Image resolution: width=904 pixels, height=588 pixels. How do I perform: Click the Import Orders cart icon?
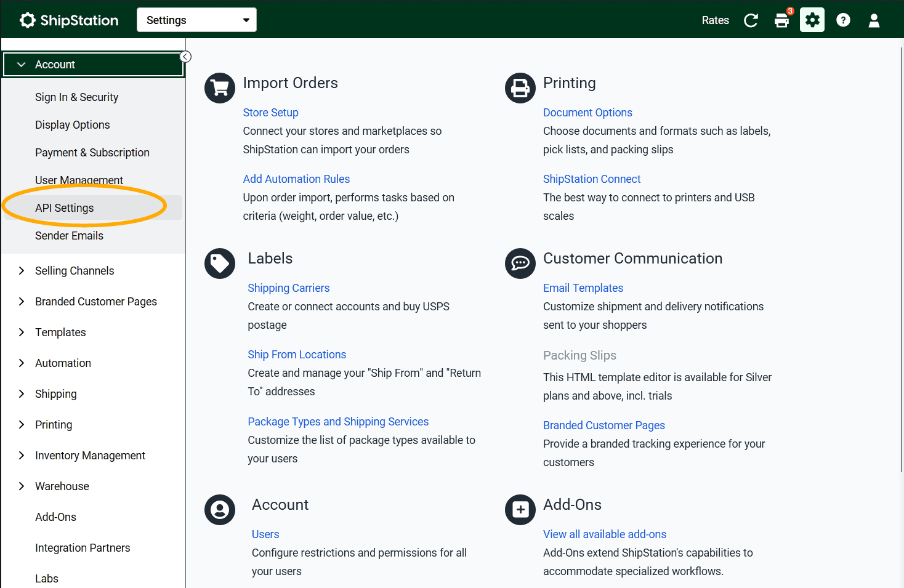coord(220,88)
